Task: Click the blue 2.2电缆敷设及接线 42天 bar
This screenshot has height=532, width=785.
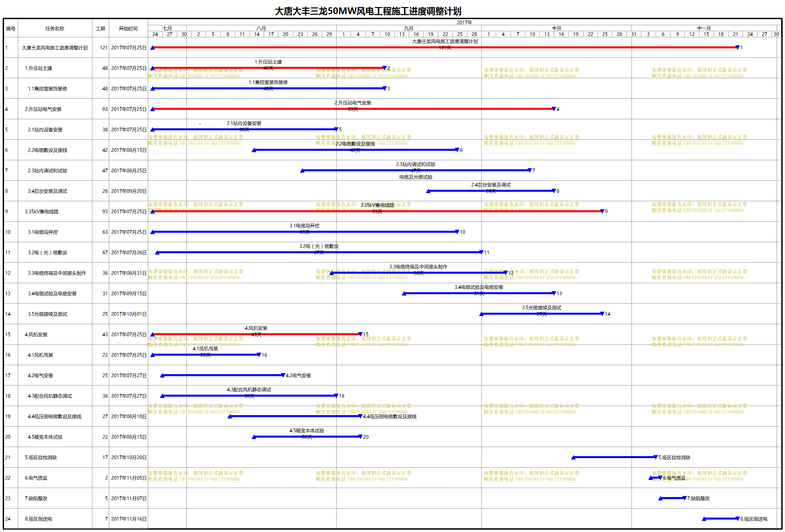Action: 355,150
